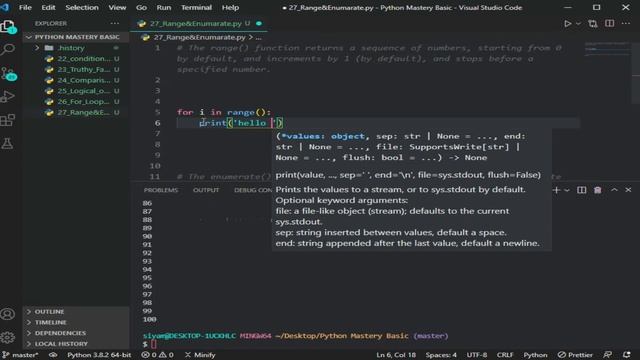Show errors and warnings count in status bar
This screenshot has height=360, width=640.
tap(157, 355)
